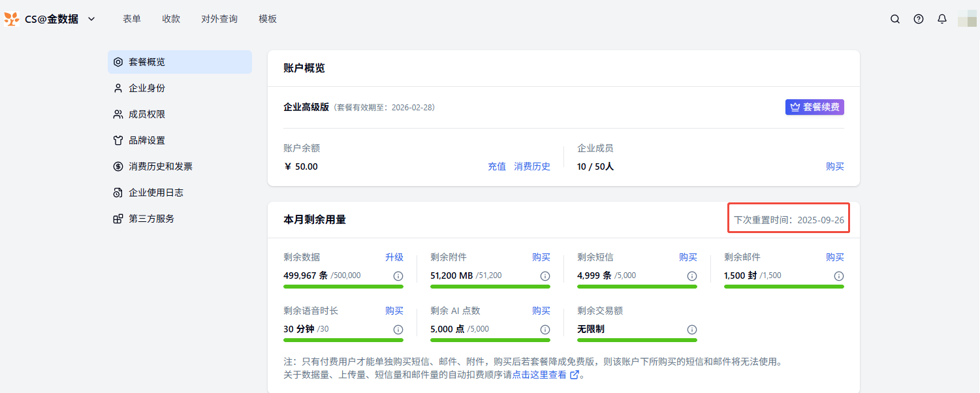Select 成员权限 in the sidebar

tap(147, 114)
